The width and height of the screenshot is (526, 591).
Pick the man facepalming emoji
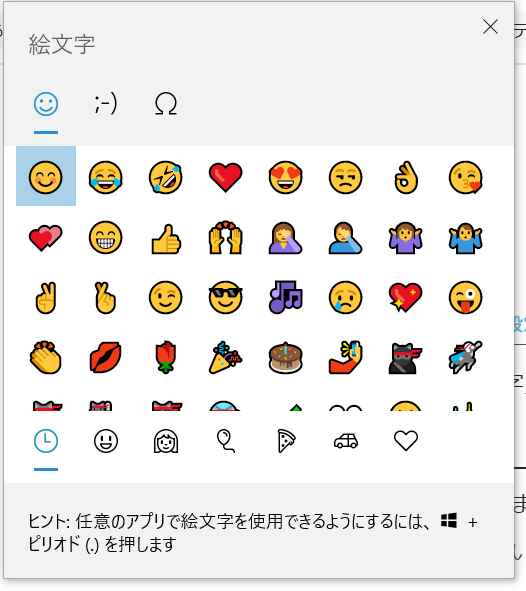pos(345,237)
